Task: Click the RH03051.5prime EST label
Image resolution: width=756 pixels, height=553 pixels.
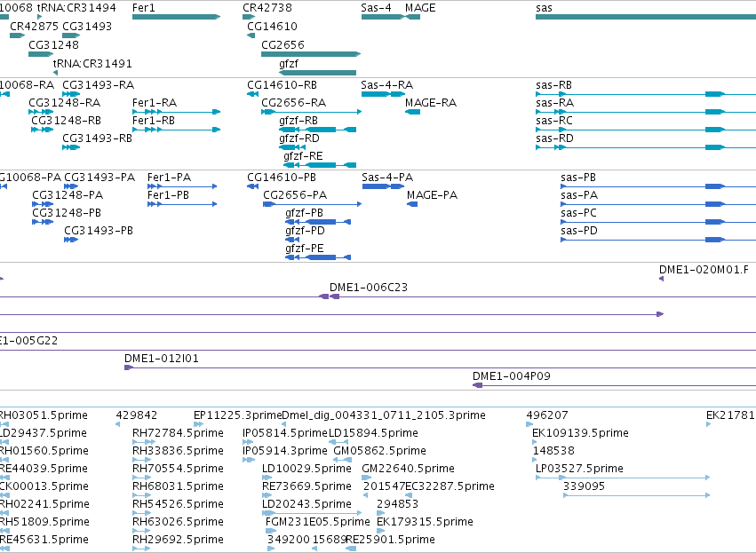Action: tap(44, 415)
